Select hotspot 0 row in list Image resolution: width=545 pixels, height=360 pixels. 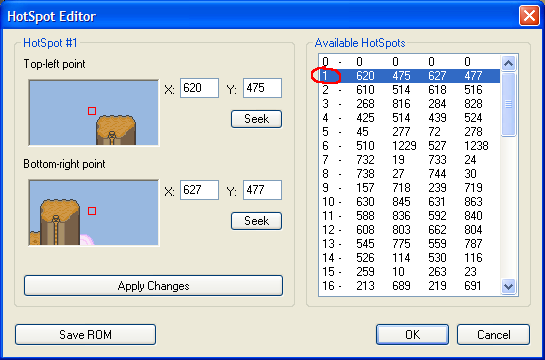409,62
